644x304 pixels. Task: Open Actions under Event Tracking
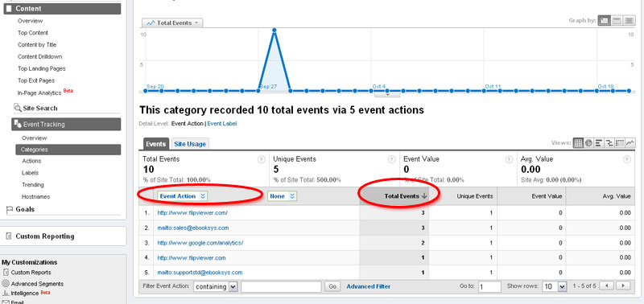[x=31, y=161]
